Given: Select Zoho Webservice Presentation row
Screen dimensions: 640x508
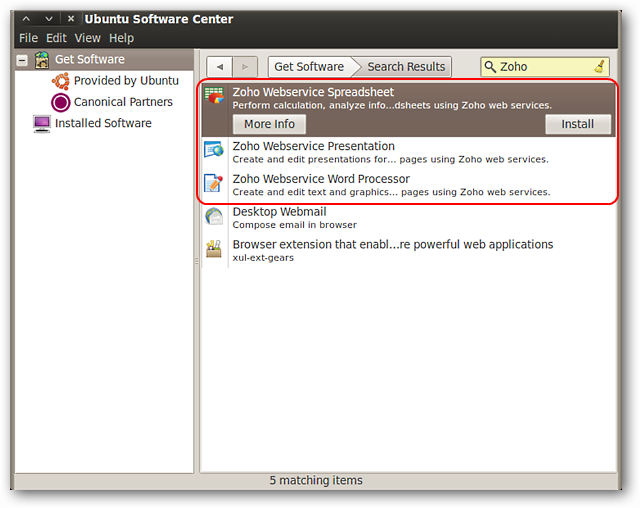Looking at the screenshot, I should point(409,152).
